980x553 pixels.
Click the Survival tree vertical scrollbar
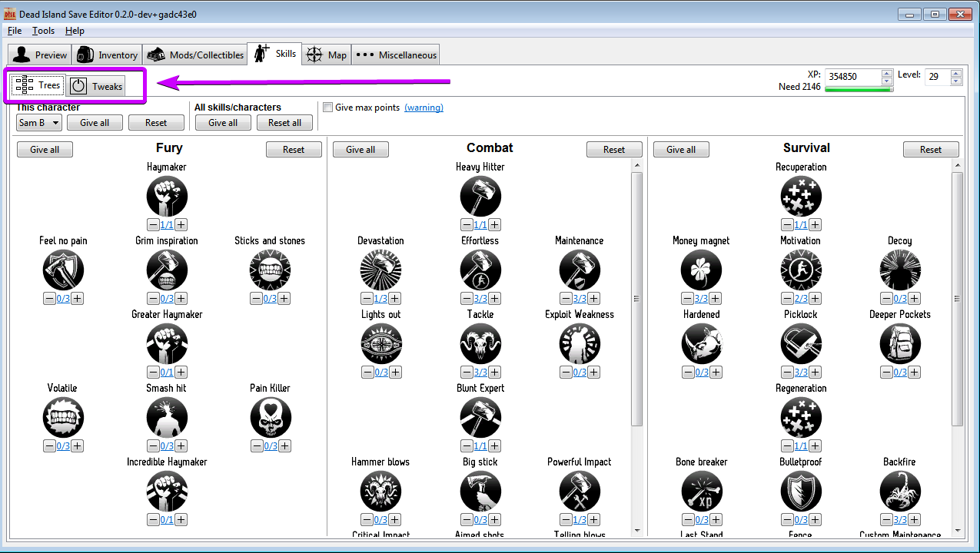957,300
